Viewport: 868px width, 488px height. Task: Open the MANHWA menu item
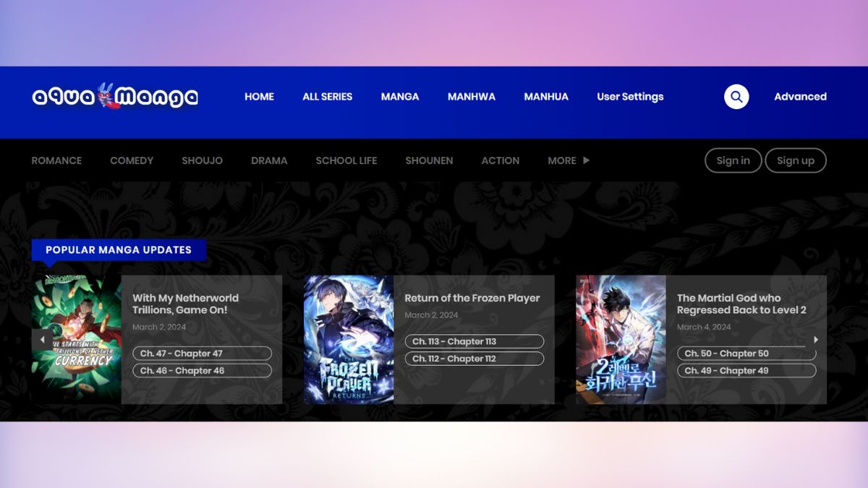pos(471,97)
